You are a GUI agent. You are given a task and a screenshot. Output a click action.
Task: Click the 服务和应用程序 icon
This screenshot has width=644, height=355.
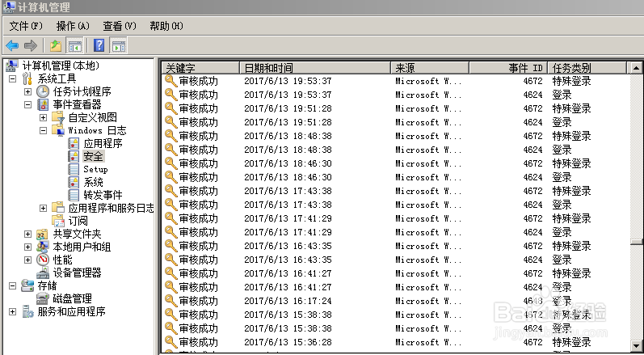point(27,311)
